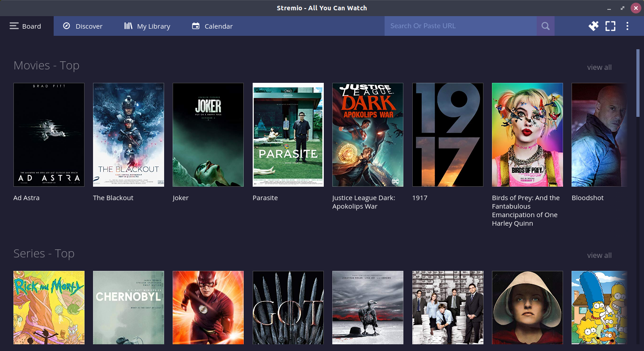Open The Simpsons series poster
The height and width of the screenshot is (351, 644).
pos(599,308)
